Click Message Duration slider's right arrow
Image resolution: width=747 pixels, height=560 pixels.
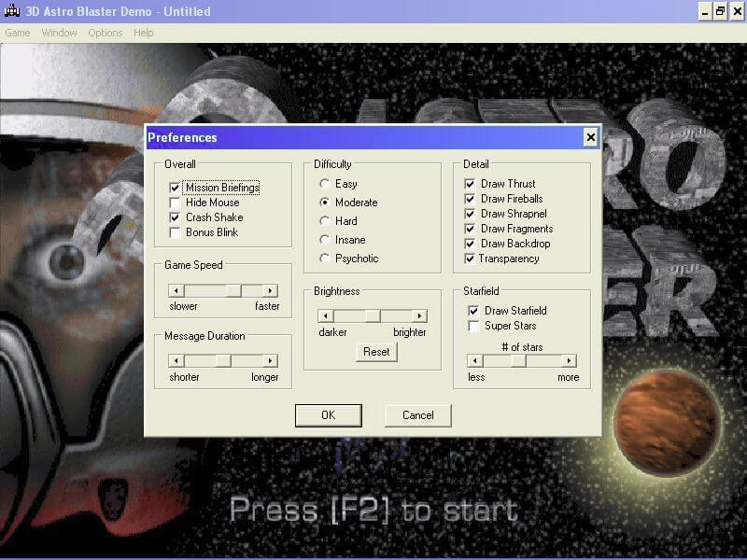tap(271, 361)
